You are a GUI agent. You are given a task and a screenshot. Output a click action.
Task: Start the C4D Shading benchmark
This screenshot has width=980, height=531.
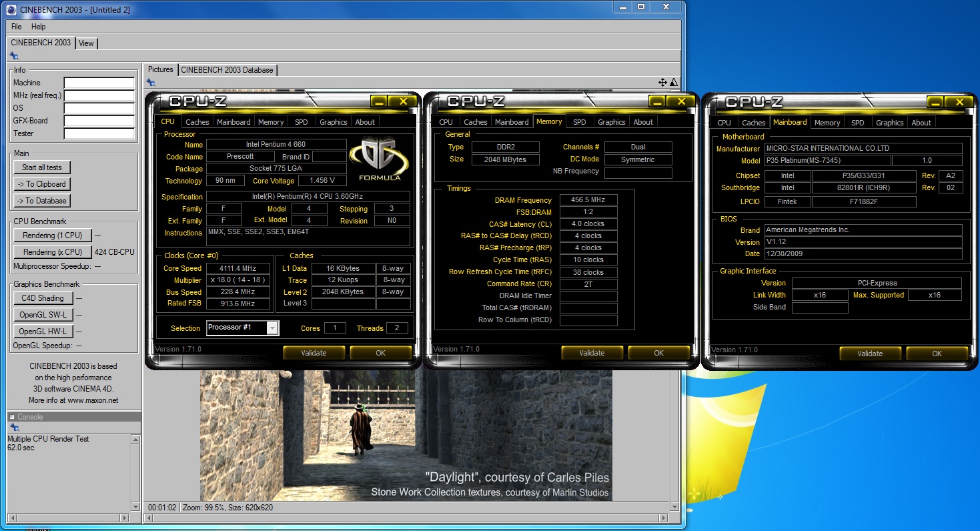(43, 298)
